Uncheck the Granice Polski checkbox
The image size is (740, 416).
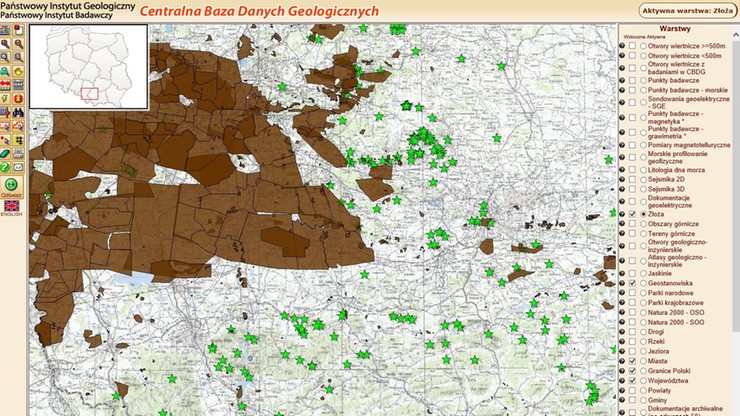[632, 371]
